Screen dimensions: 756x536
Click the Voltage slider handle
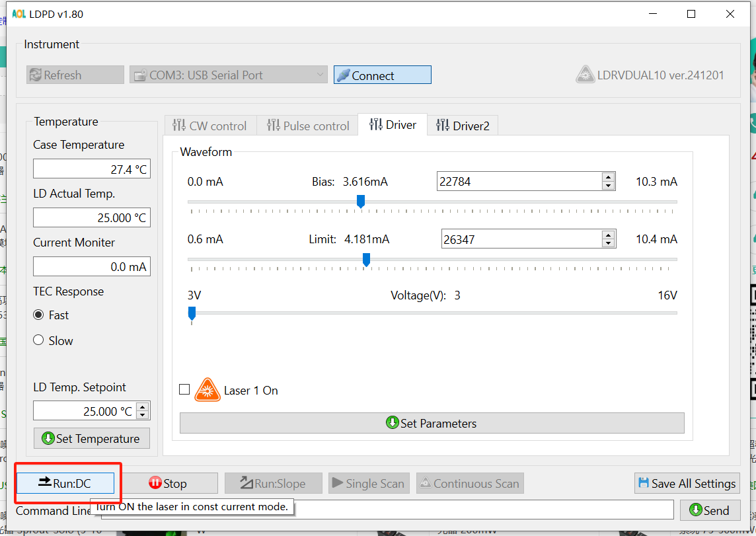[x=192, y=312]
